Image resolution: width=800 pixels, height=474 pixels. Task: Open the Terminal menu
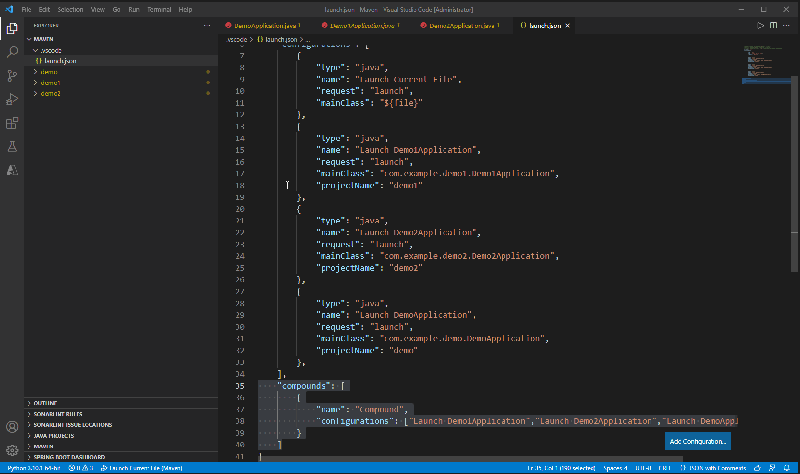pos(159,9)
